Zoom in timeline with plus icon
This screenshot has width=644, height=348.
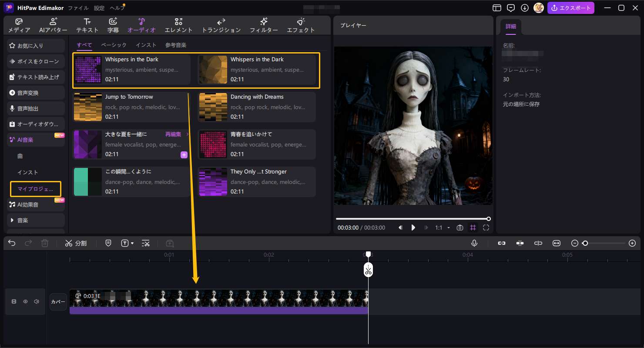(x=633, y=243)
